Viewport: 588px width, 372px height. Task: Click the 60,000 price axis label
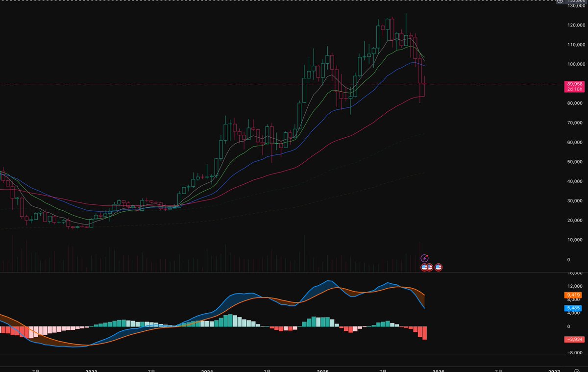(x=575, y=142)
